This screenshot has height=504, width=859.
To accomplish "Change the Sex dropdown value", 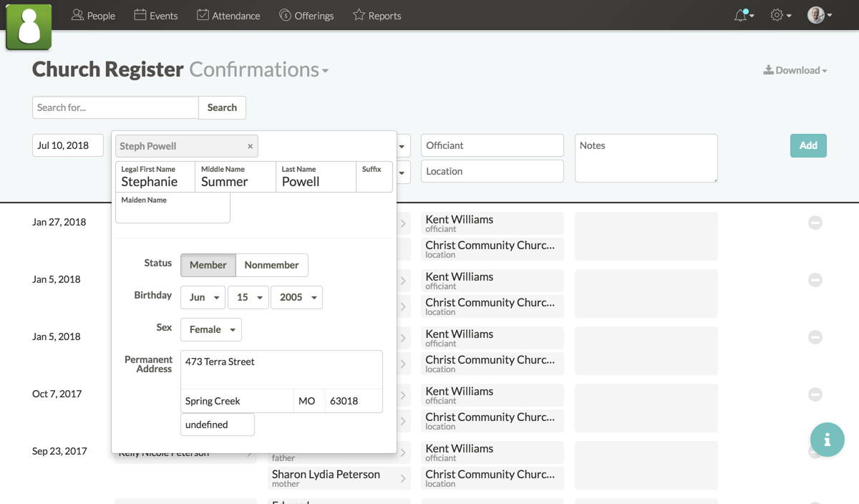I will tap(210, 329).
